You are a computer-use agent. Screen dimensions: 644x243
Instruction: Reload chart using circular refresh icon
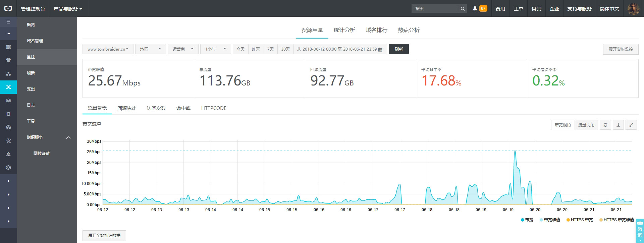tap(605, 125)
